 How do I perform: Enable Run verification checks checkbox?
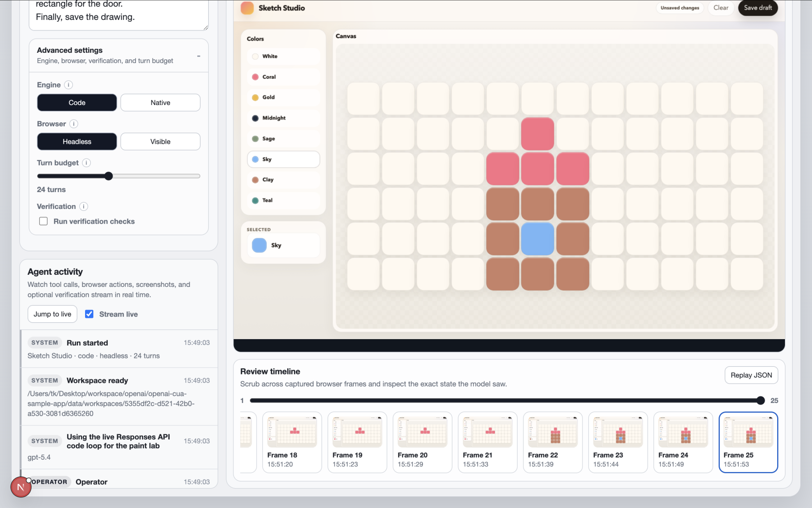point(43,221)
